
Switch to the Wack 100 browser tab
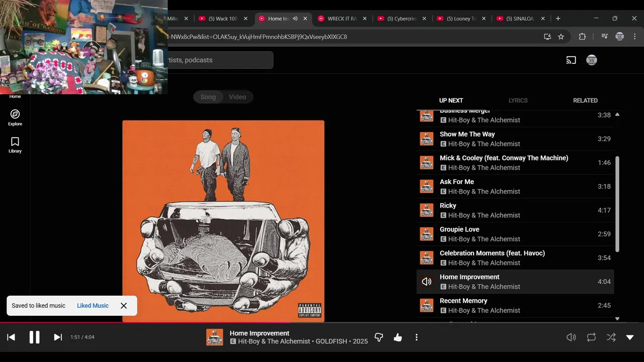[x=222, y=19]
